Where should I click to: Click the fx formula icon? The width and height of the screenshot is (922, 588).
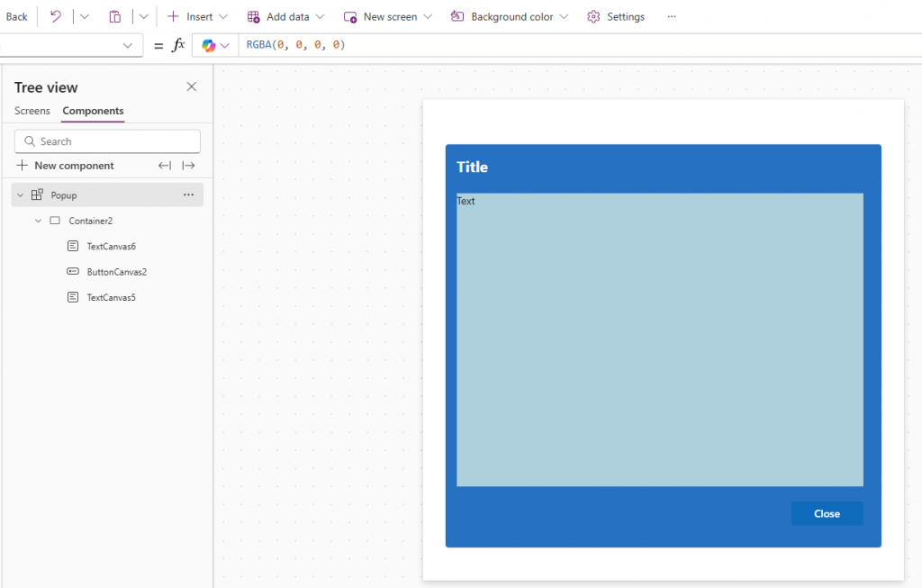(x=178, y=45)
